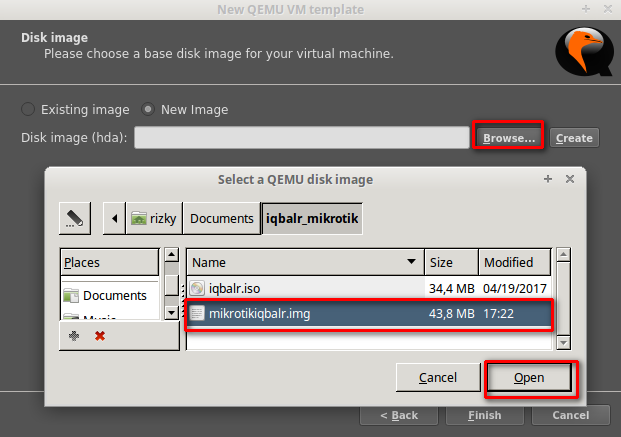Click the QEMU logo in wizard header
This screenshot has height=437, width=621.
point(585,52)
